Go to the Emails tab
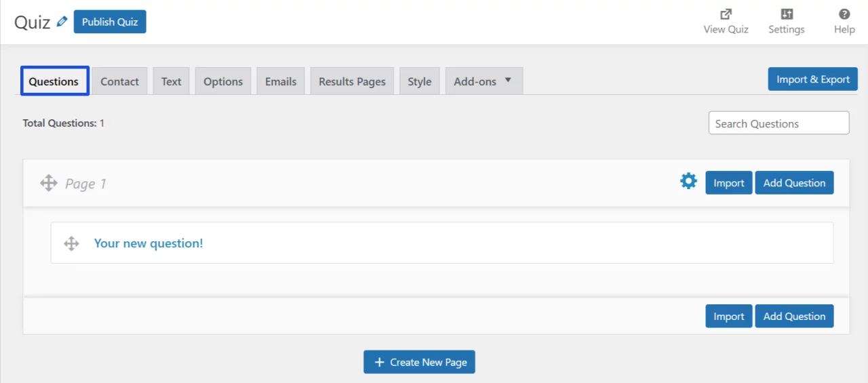868x383 pixels. point(281,81)
